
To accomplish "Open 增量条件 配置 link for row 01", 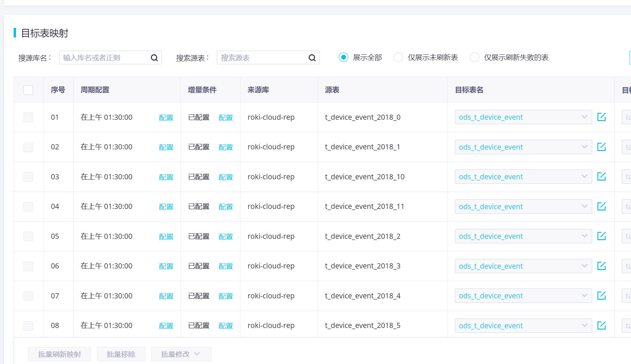I will (226, 117).
